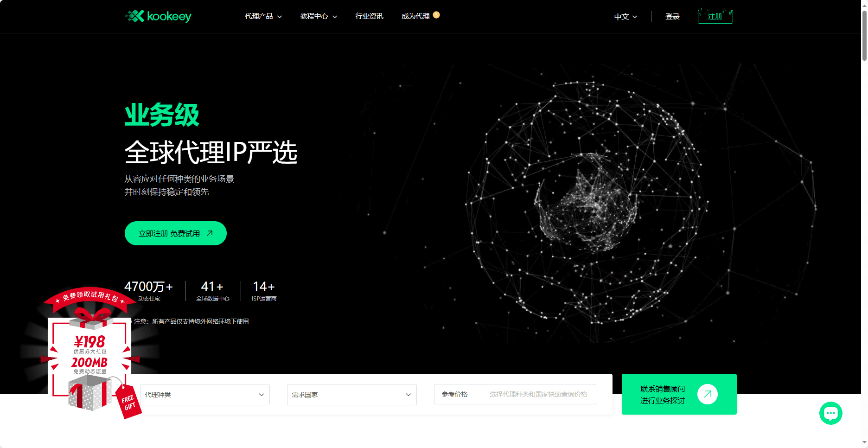The height and width of the screenshot is (448, 868).
Task: Open the 成为代理 menu item
Action: pyautogui.click(x=415, y=16)
